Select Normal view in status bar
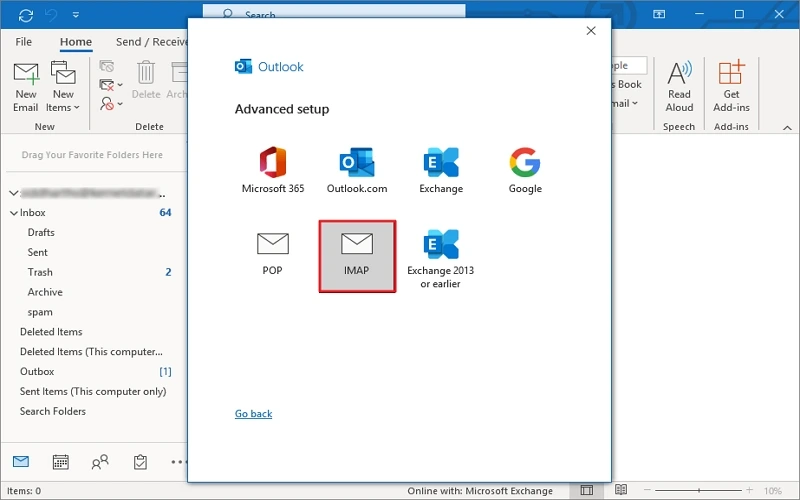This screenshot has width=800, height=500. click(x=587, y=490)
